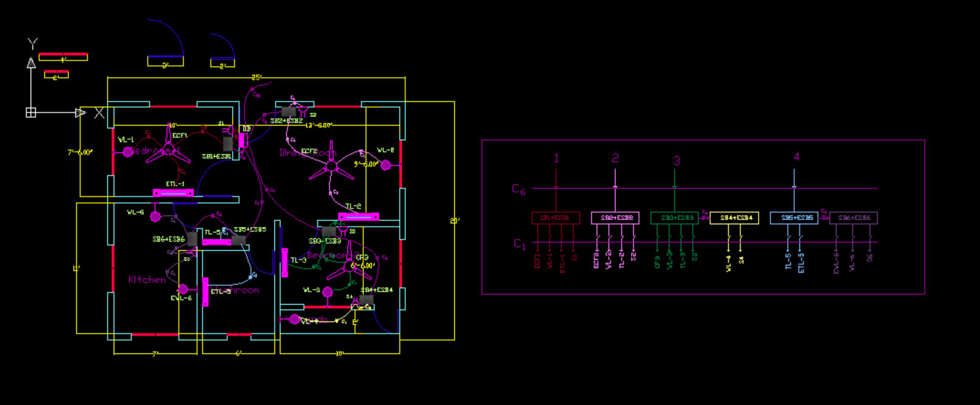Select the C1 bus label in the diagram
This screenshot has width=980, height=405.
519,244
